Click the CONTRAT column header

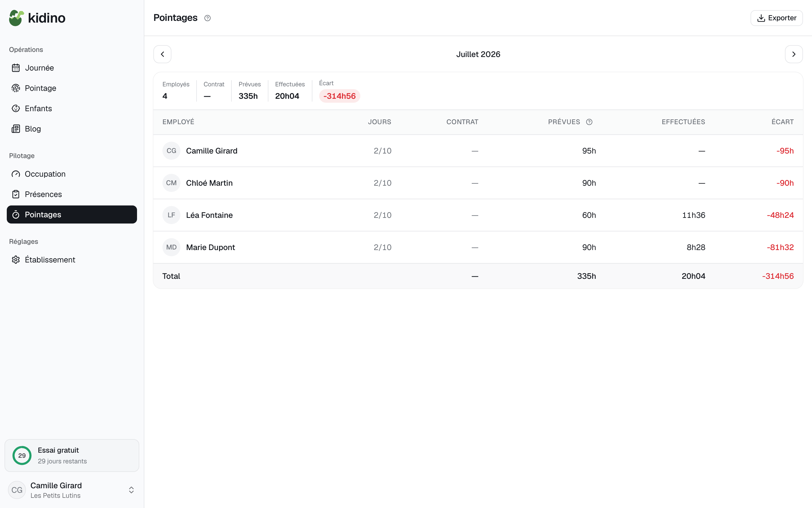point(462,122)
